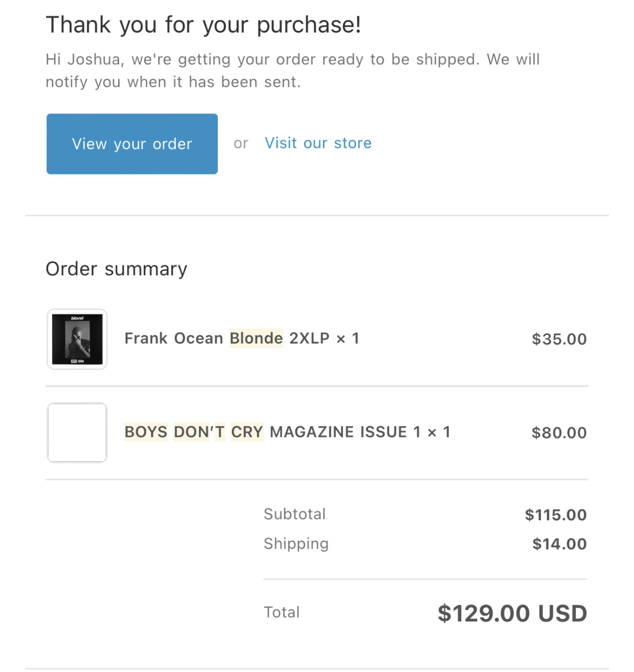
Task: Click the "Total" label
Action: (282, 612)
